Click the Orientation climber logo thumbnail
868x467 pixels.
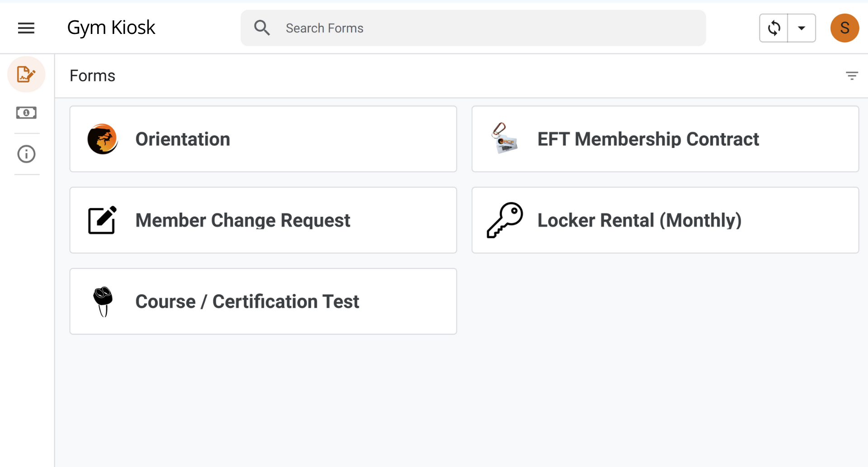tap(103, 139)
